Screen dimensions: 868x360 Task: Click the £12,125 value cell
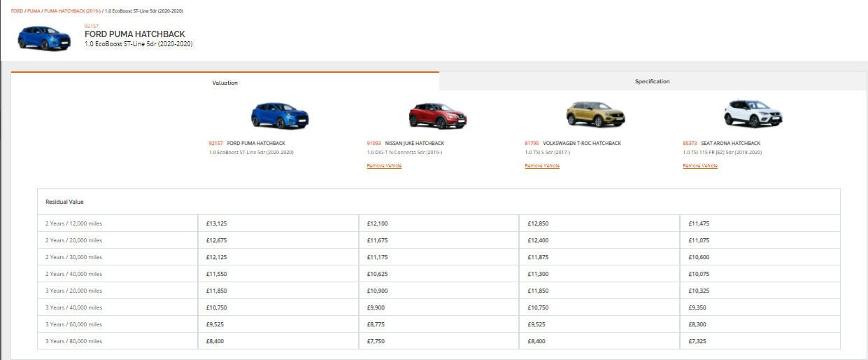point(278,257)
